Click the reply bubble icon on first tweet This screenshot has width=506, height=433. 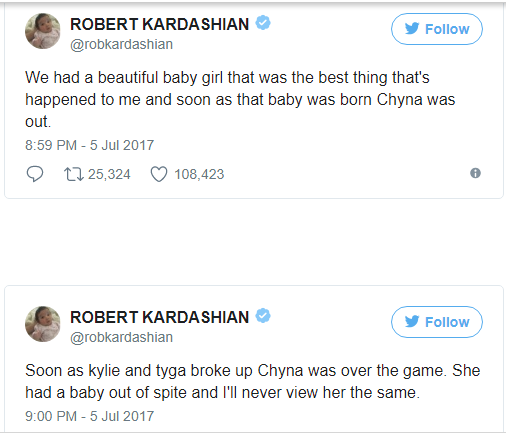pos(35,174)
